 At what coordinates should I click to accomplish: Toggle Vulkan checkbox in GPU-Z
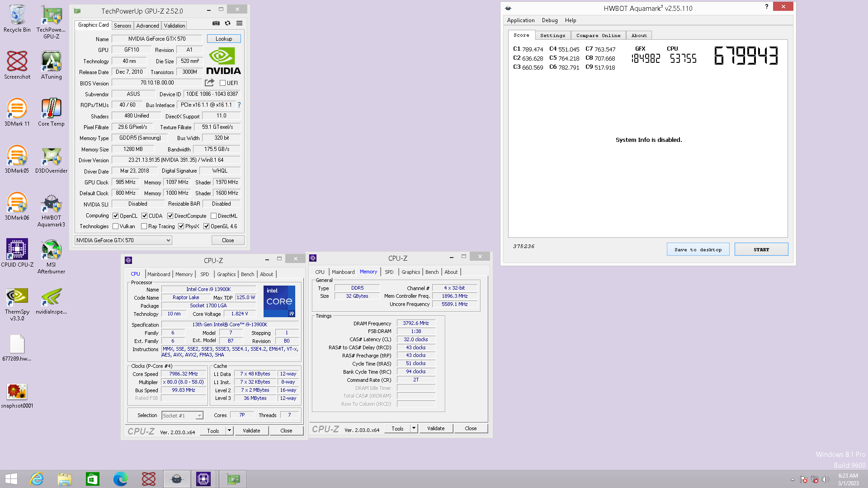[115, 226]
